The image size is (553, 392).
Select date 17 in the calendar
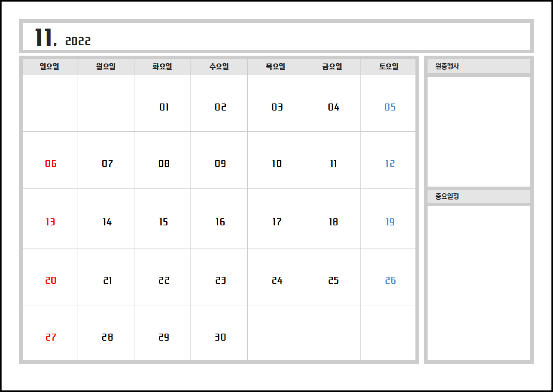(x=277, y=222)
